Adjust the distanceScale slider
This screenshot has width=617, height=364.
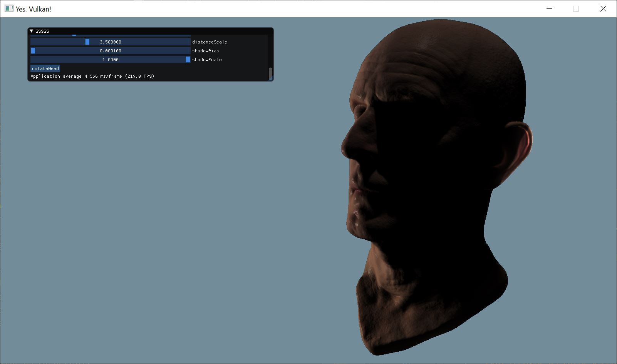[x=111, y=42]
